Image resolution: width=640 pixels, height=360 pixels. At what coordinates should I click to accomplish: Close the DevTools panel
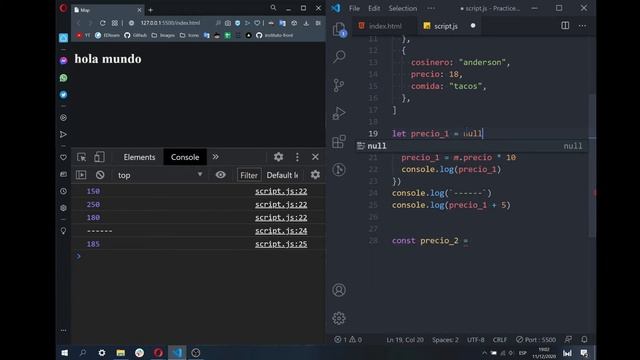pos(315,157)
